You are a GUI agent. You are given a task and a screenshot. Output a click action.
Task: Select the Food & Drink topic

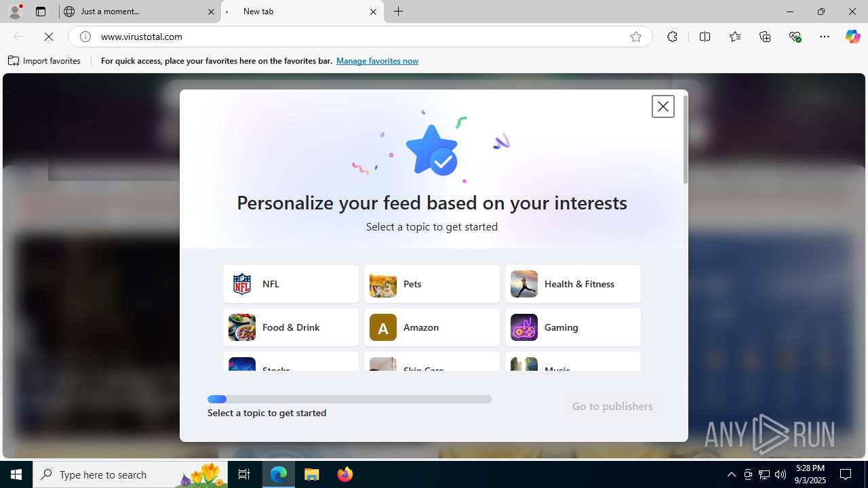point(291,327)
